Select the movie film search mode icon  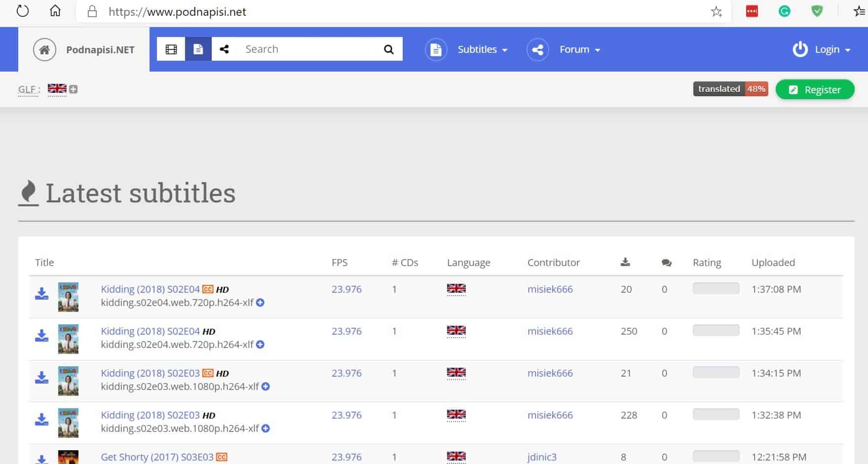click(171, 49)
